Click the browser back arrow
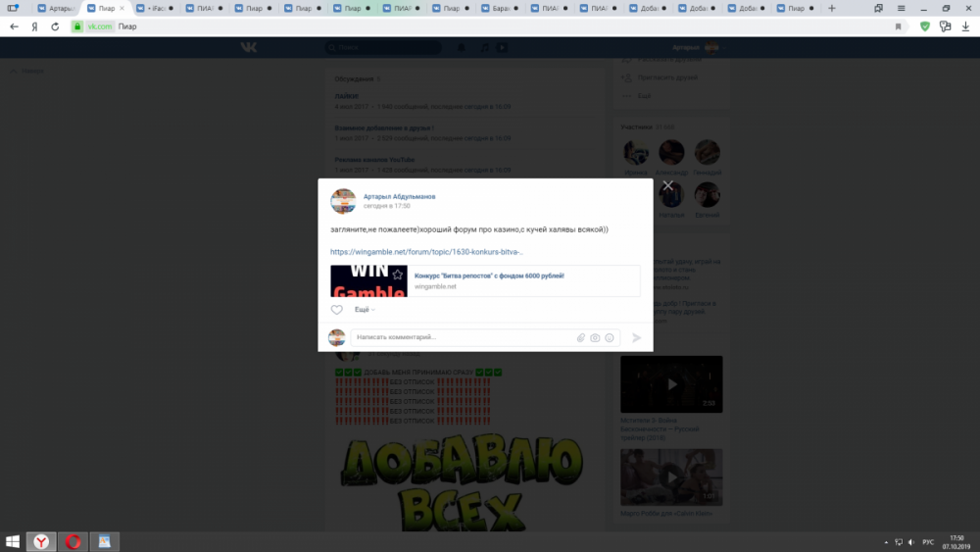Screen dimensions: 980x552 (x=14, y=26)
